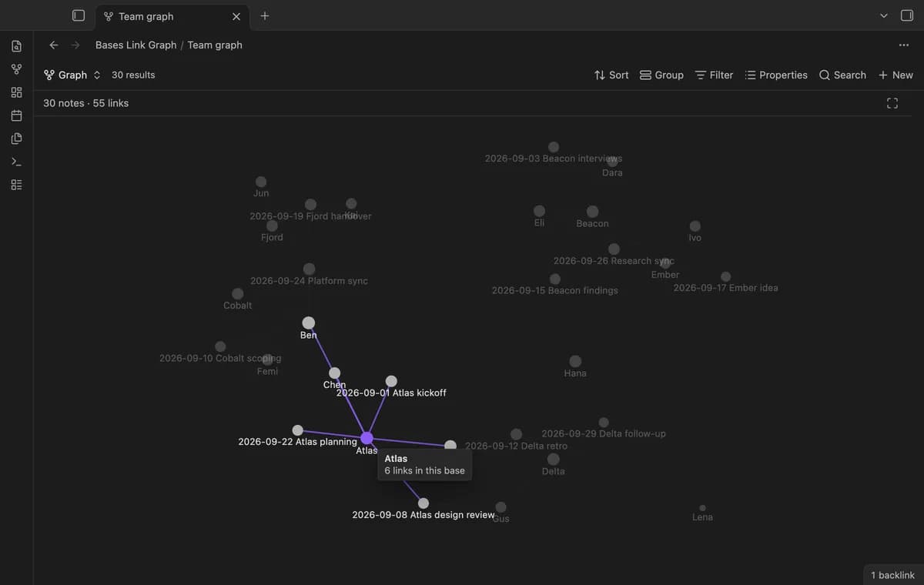The height and width of the screenshot is (585, 924).
Task: Click the Group toolbar button
Action: click(661, 75)
